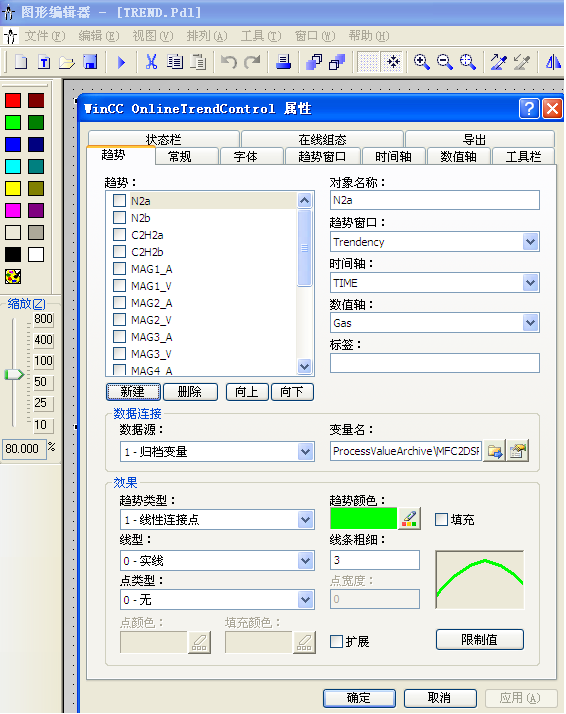Select the red color swatch

[x=13, y=100]
